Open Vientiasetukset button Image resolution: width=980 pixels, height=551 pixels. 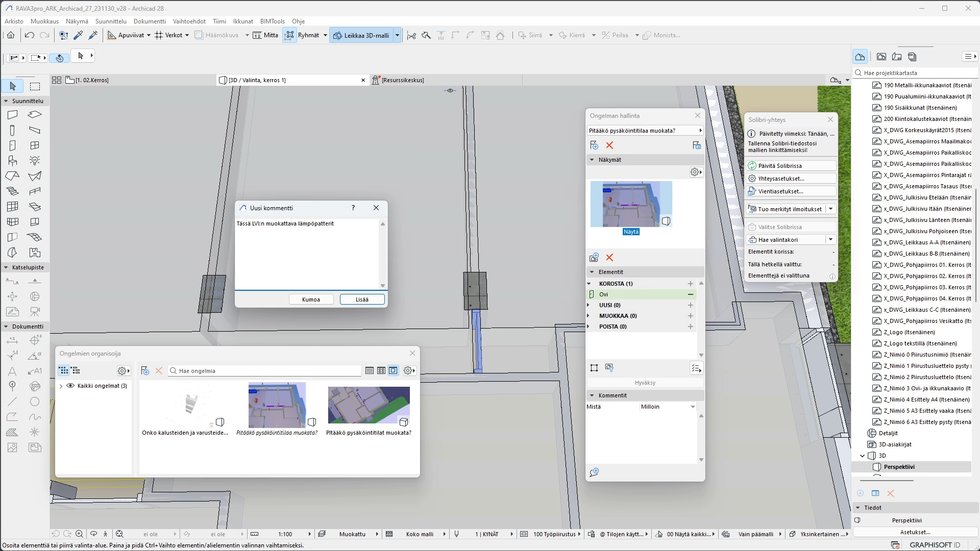[791, 191]
